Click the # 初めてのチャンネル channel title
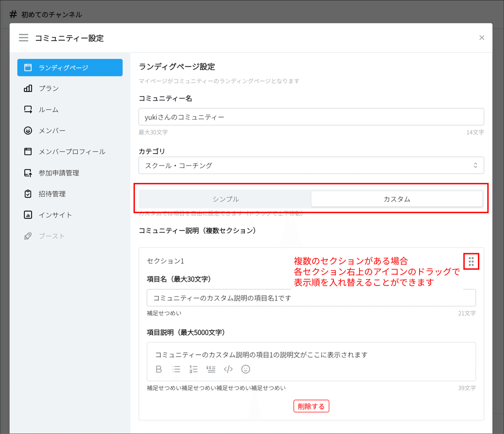Image resolution: width=504 pixels, height=434 pixels. click(x=45, y=14)
